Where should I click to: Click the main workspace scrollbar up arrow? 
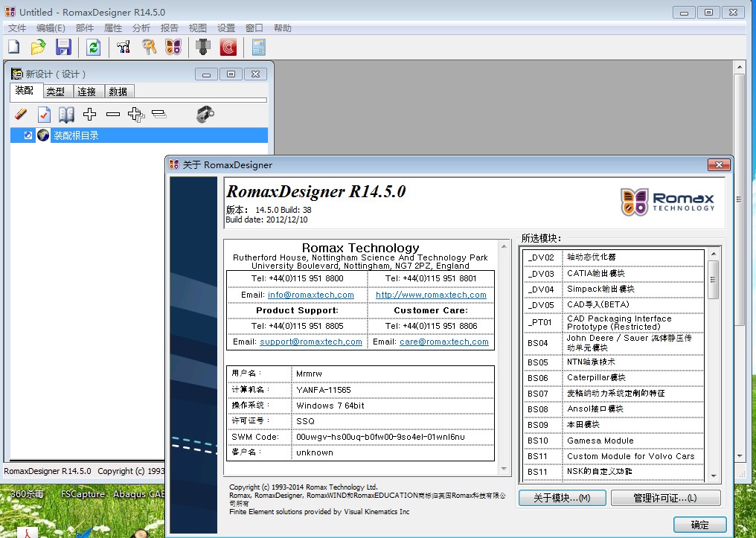point(739,67)
